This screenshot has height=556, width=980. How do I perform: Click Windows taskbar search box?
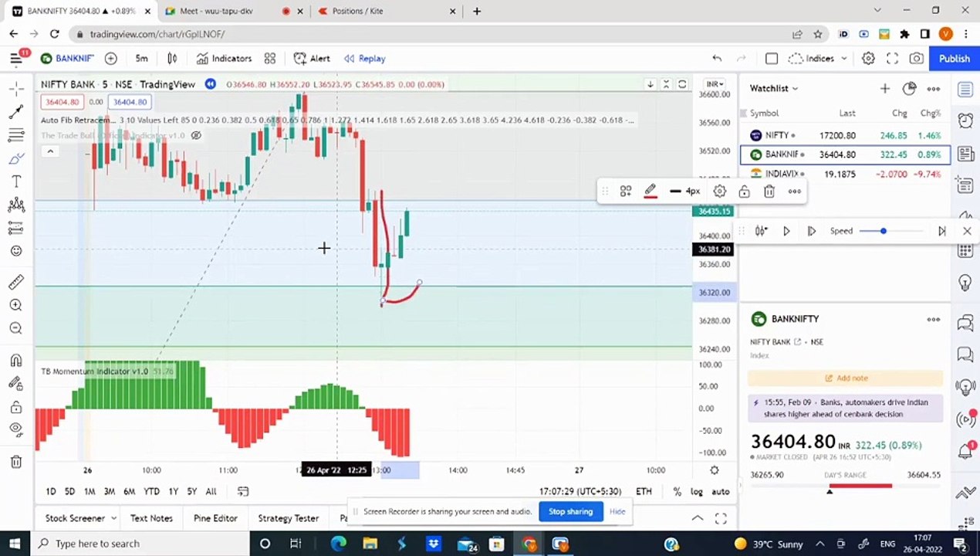(139, 544)
